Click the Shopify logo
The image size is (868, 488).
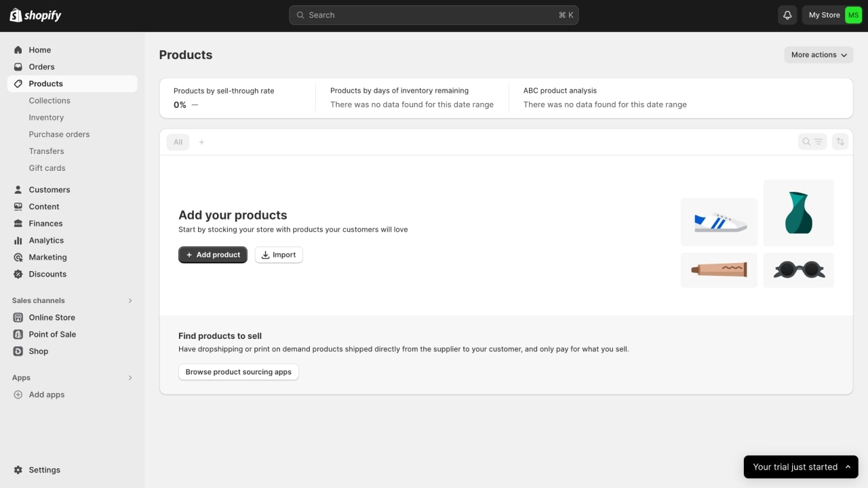[x=35, y=15]
